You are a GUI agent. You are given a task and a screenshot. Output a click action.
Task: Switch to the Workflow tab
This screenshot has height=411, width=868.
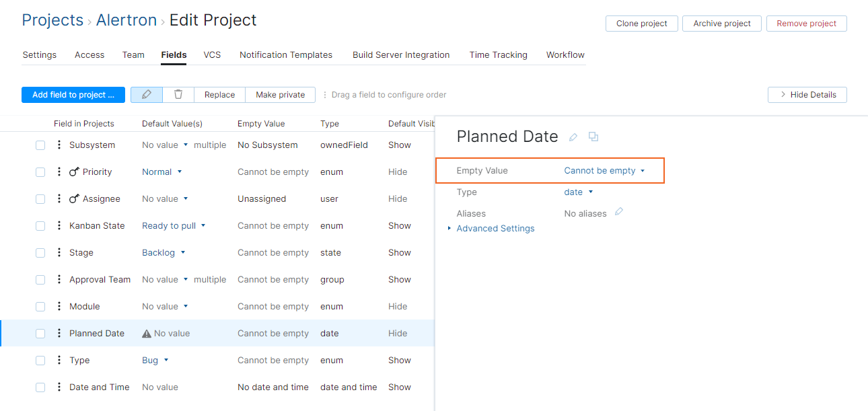565,55
